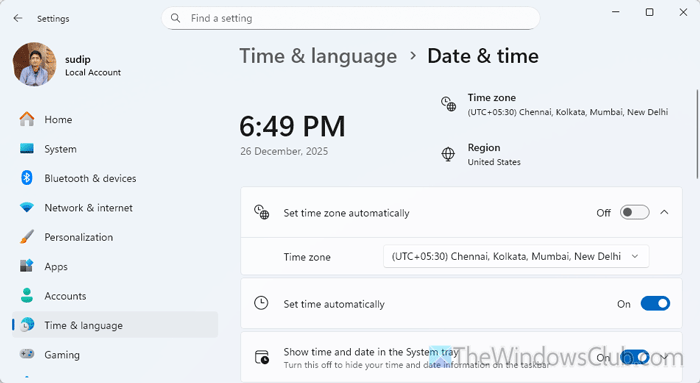Image resolution: width=700 pixels, height=383 pixels.
Task: Click the Bluetooth icon in sidebar
Action: [x=27, y=178]
